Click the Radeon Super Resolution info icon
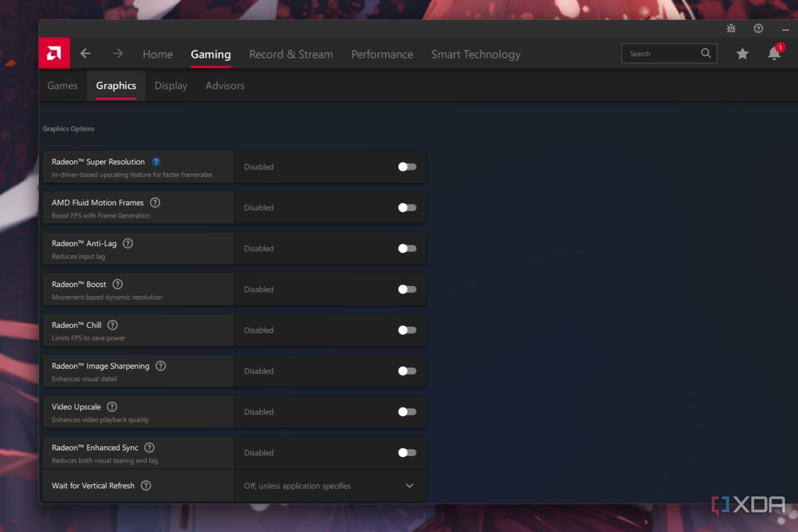Viewport: 798px width, 532px height. (156, 162)
